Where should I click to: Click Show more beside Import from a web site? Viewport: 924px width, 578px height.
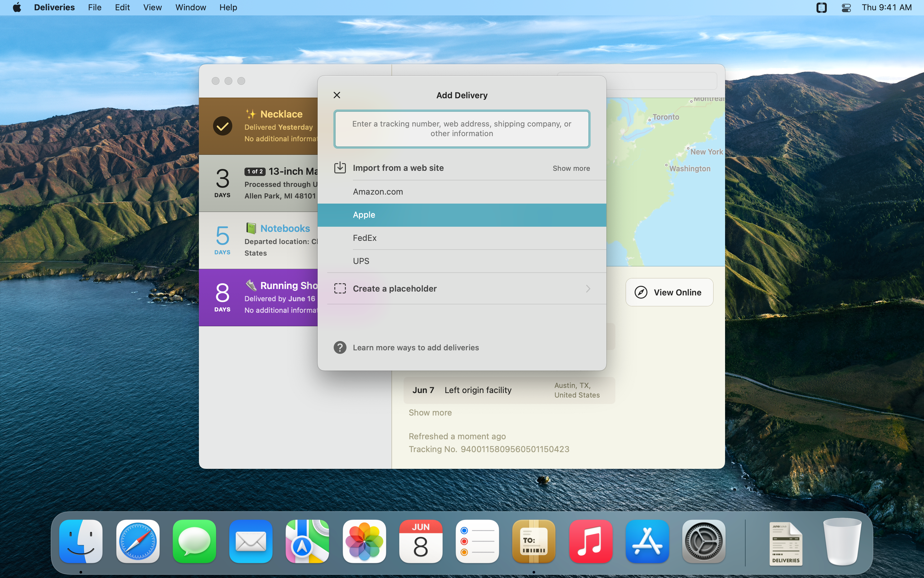(571, 168)
